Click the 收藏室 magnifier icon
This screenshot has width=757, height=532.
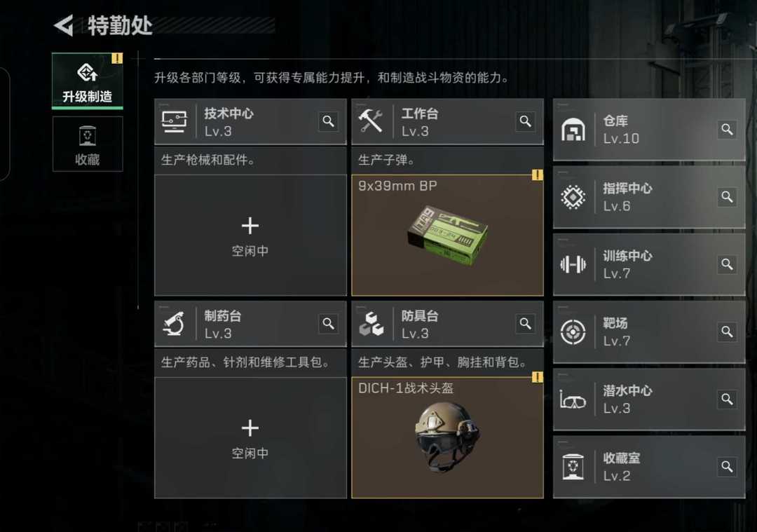coord(727,466)
